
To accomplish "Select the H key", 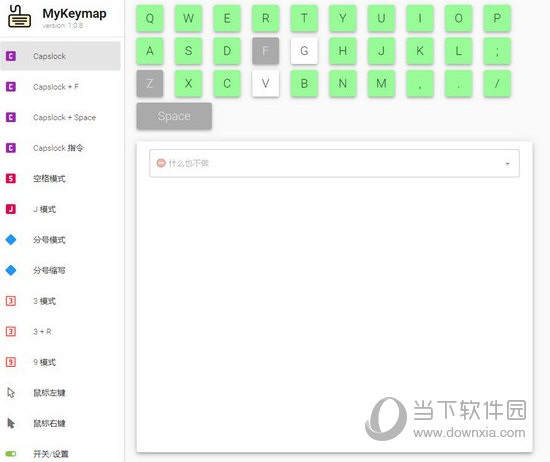I will (343, 51).
